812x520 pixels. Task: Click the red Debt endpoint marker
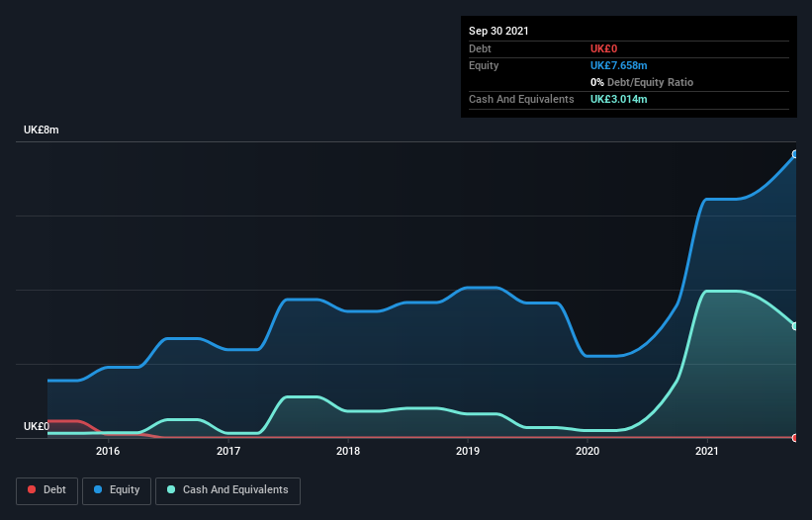coord(795,438)
